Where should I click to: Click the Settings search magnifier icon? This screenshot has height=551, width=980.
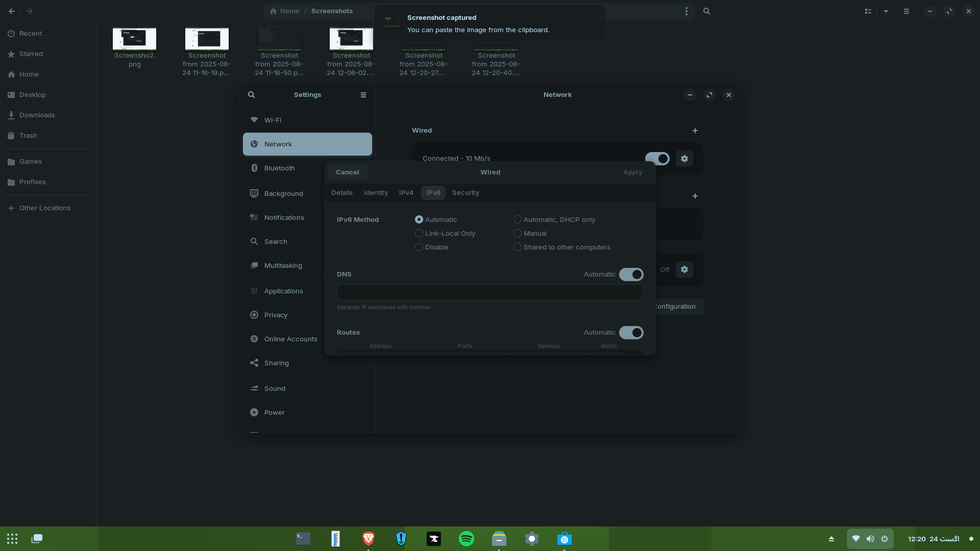251,95
